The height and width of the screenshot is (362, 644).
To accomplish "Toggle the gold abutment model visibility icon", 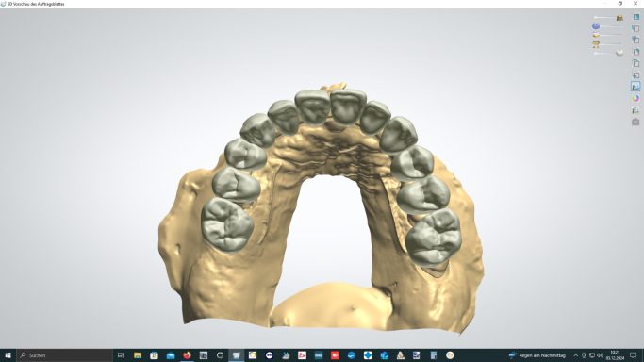I will (596, 44).
